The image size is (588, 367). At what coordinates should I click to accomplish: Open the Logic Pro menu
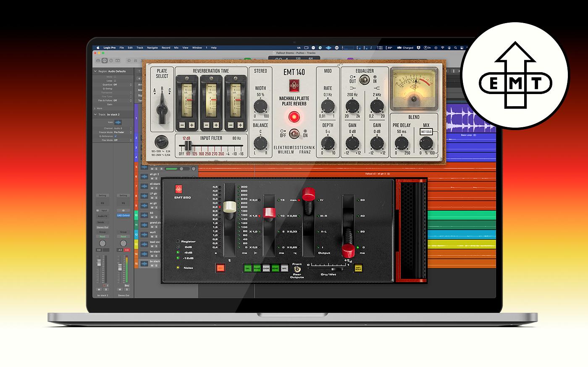(109, 48)
